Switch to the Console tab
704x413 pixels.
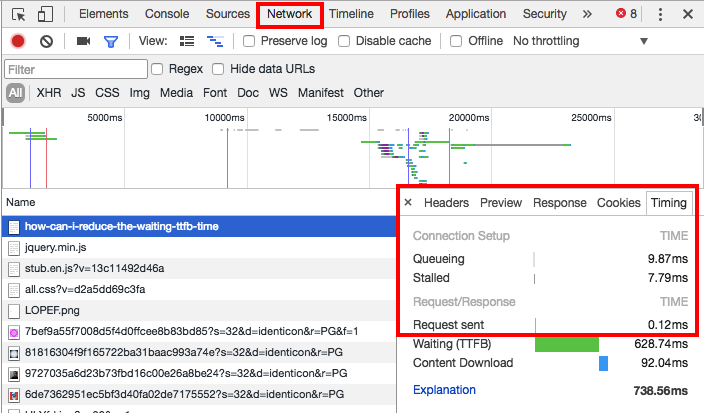(x=167, y=14)
